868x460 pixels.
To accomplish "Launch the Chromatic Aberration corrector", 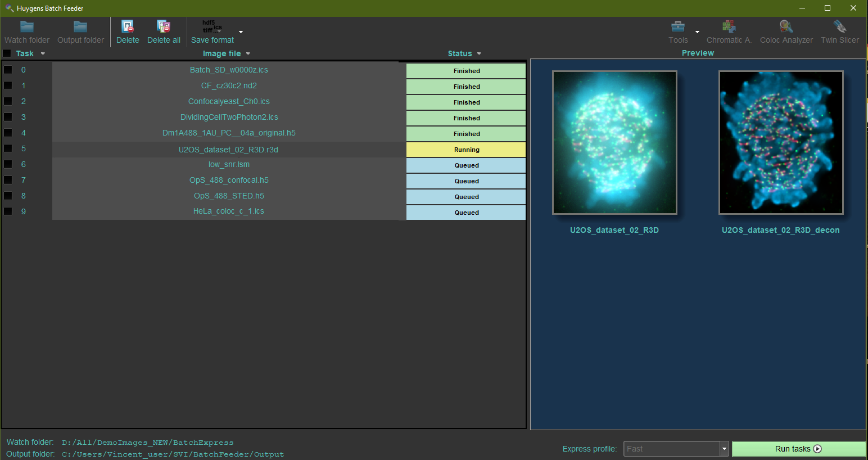I will (729, 32).
